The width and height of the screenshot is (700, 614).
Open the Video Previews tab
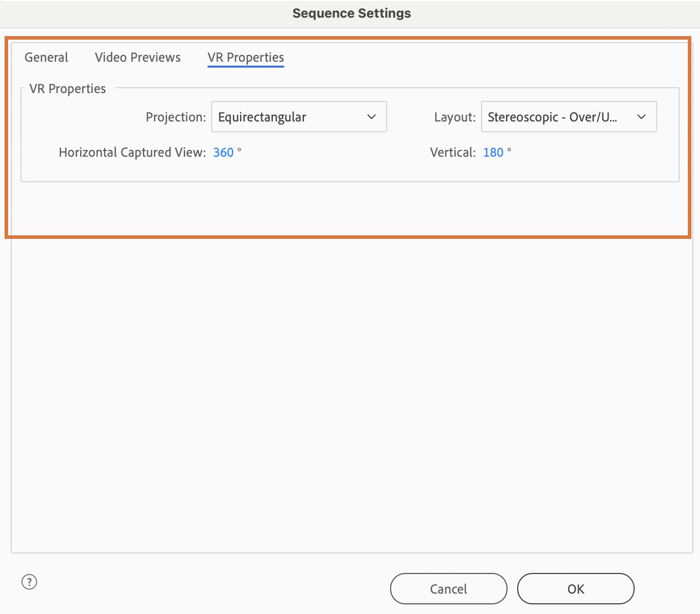pos(138,57)
